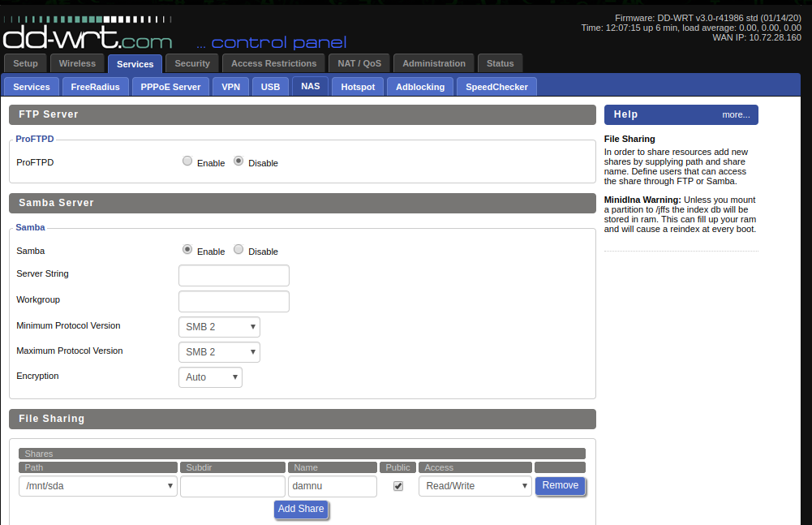Enable the ProFTPD radio button
Viewport: 812px width, 525px height.
[187, 161]
